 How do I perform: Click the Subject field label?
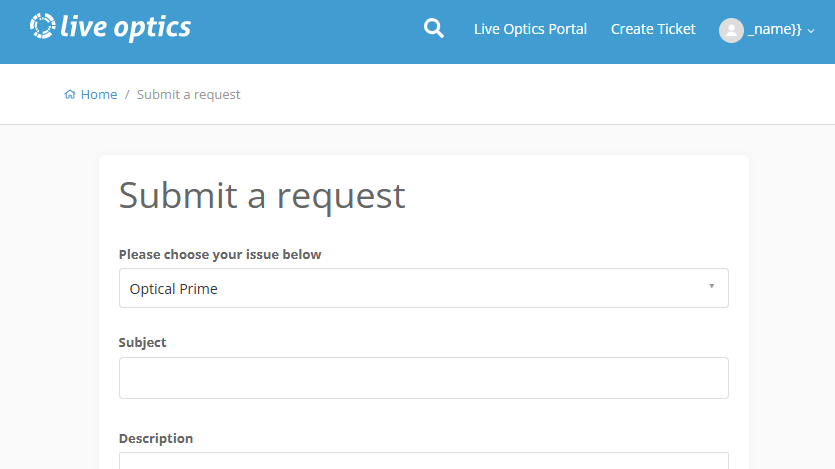[x=142, y=342]
